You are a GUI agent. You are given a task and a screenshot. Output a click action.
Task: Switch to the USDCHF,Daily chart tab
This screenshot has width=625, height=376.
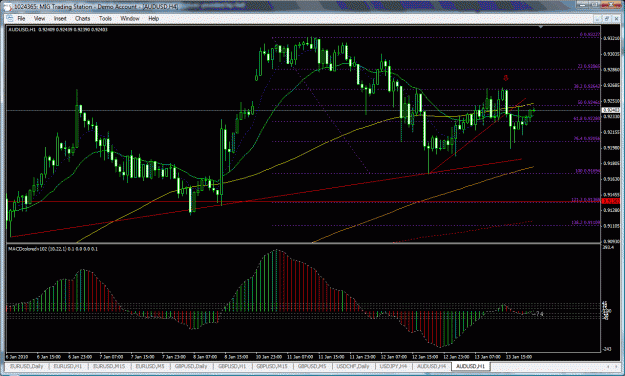(353, 366)
